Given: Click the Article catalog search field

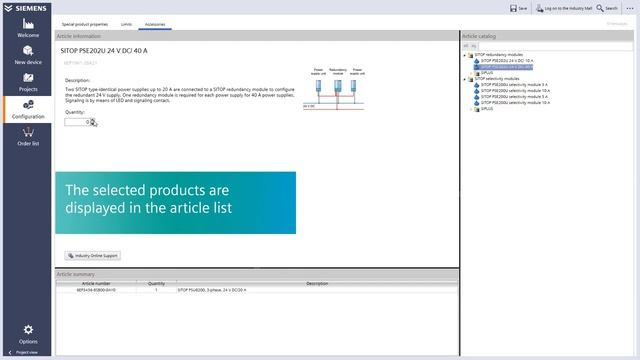Looking at the screenshot, I should click(556, 46).
